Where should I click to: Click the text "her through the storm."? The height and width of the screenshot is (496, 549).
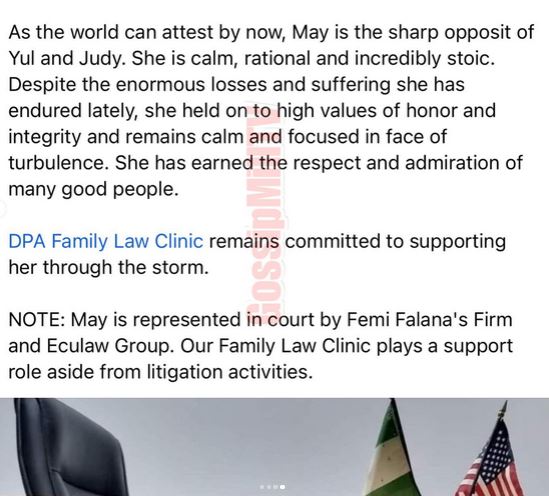pos(109,268)
